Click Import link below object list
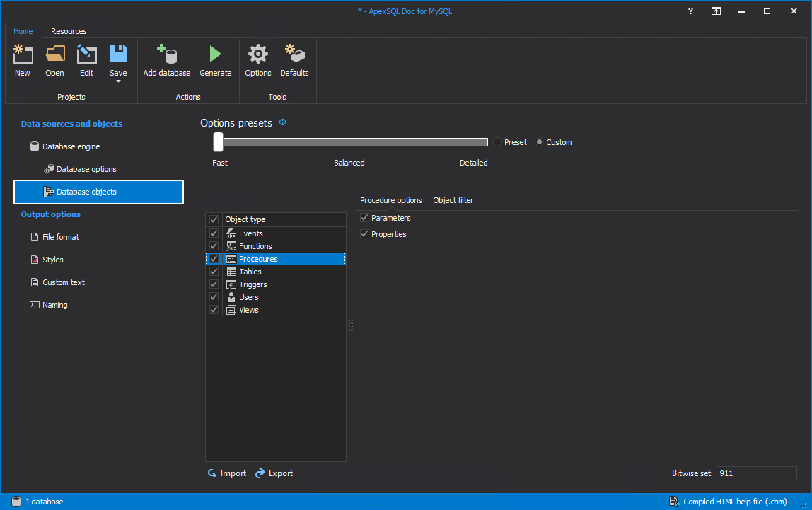Image resolution: width=812 pixels, height=510 pixels. 227,473
